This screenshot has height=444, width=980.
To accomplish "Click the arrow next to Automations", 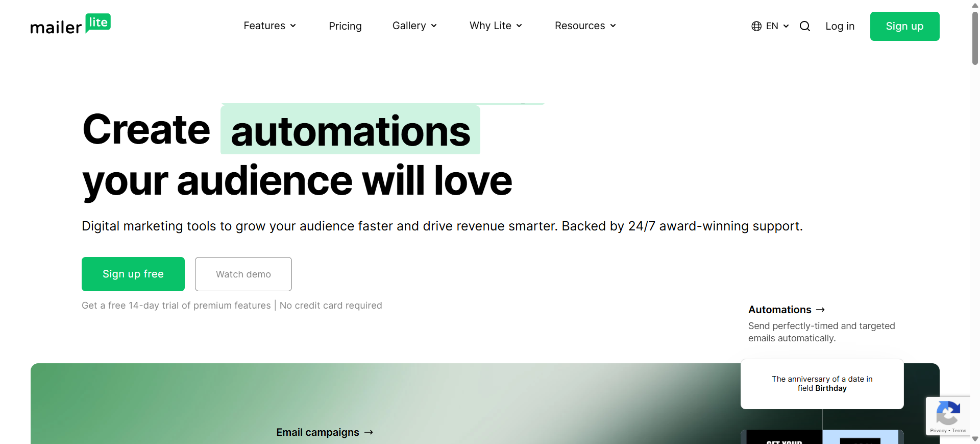I will coord(821,310).
